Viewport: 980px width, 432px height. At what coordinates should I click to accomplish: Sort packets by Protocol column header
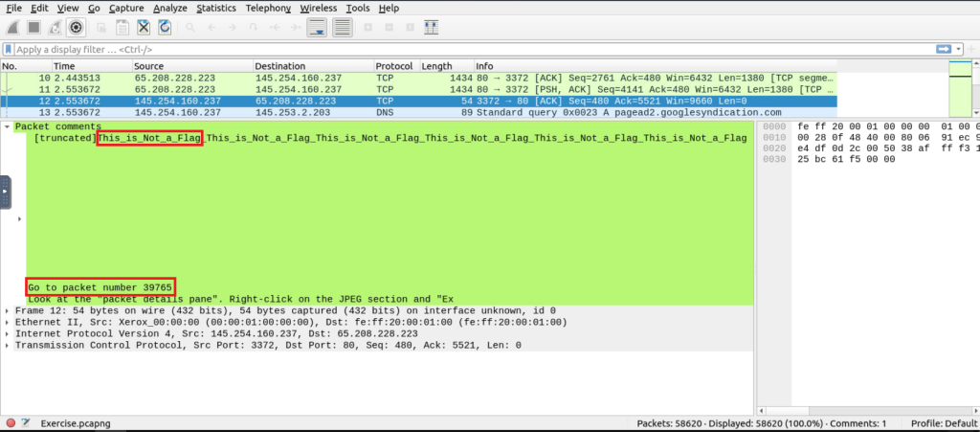[396, 66]
